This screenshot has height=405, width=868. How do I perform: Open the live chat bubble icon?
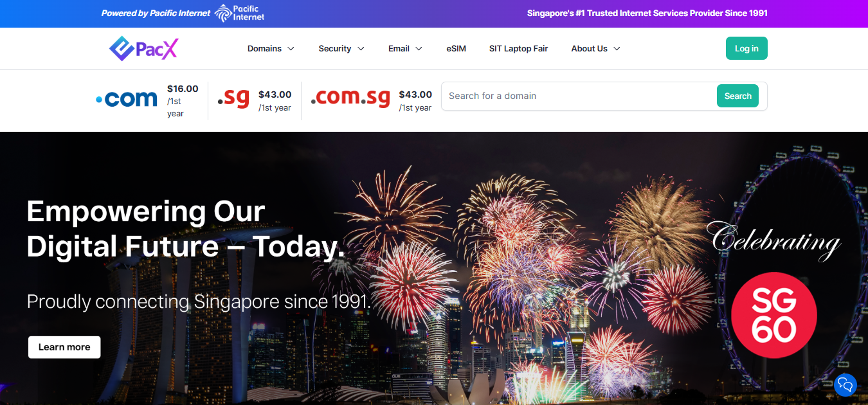pos(845,385)
